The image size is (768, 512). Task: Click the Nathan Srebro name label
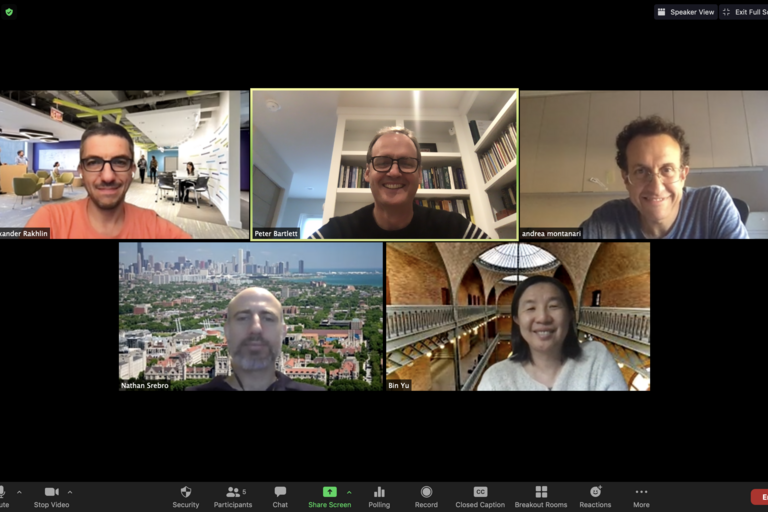coord(144,386)
